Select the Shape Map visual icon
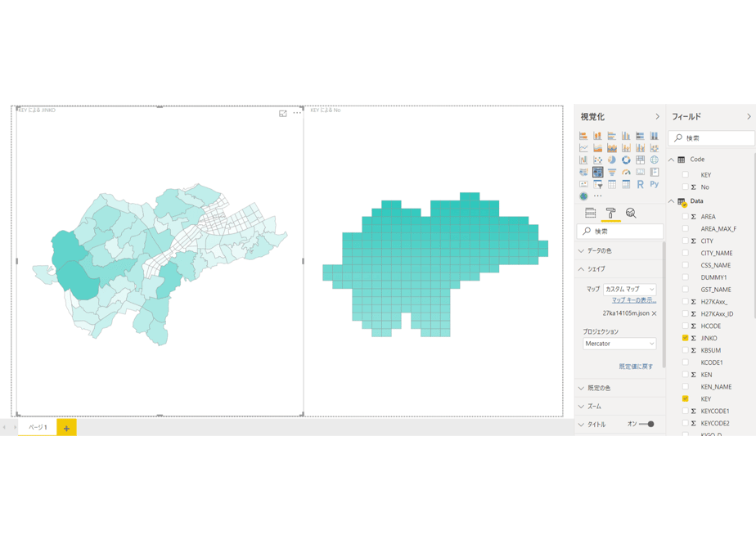 [x=597, y=172]
